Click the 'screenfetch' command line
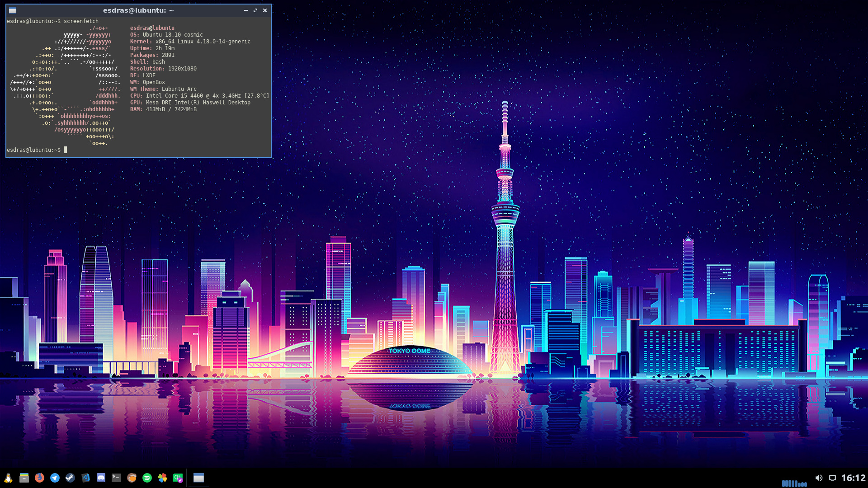 pos(52,21)
